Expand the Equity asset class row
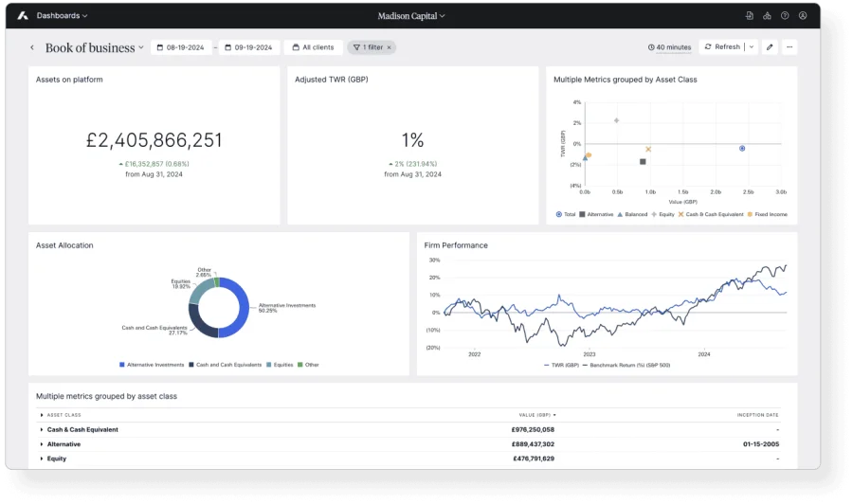 [42, 459]
